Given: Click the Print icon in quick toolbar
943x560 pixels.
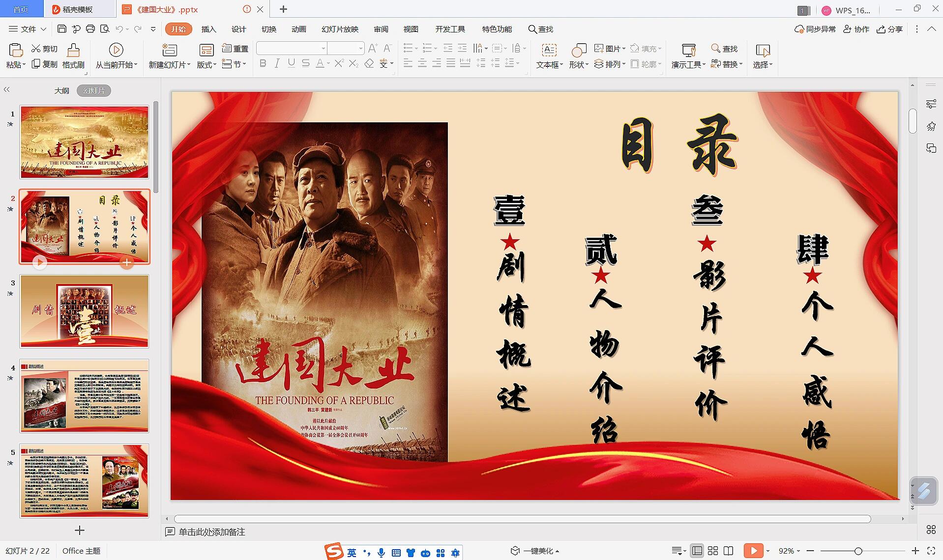Looking at the screenshot, I should [90, 29].
